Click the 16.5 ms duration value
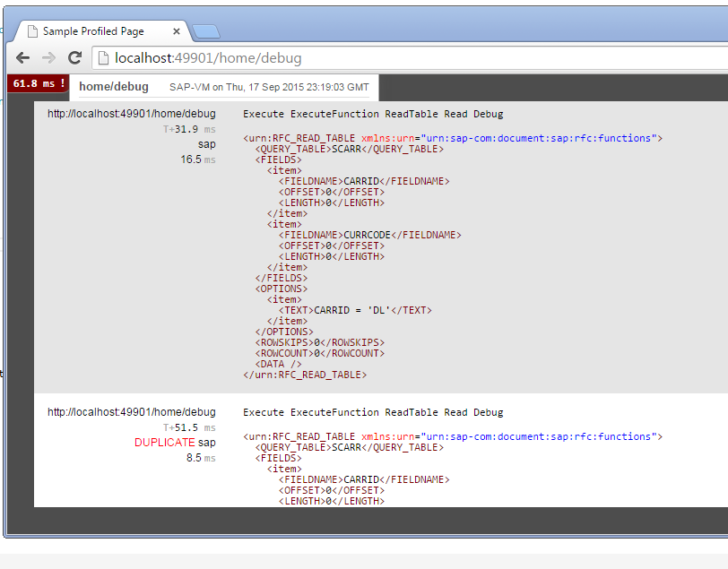The image size is (728, 569). [198, 159]
